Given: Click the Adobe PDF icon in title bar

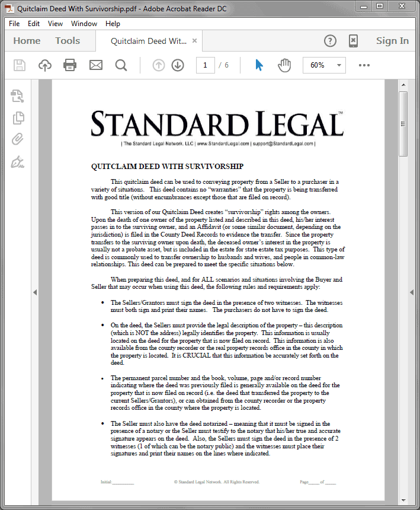Looking at the screenshot, I should [x=9, y=8].
